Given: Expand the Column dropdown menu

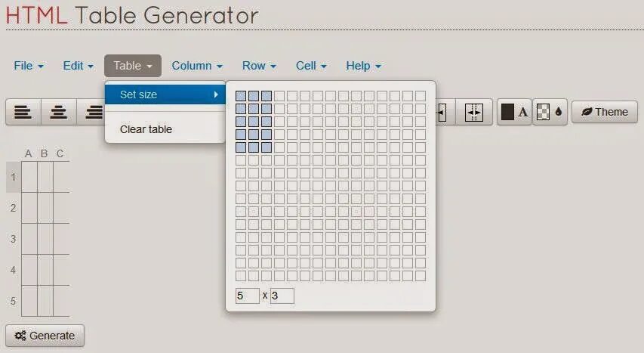Looking at the screenshot, I should pyautogui.click(x=197, y=66).
